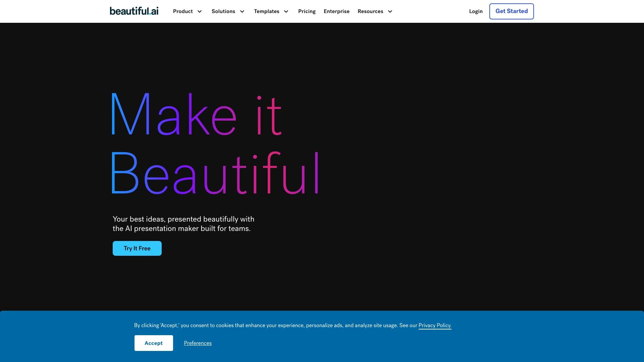Go to the Pricing page
The image size is (644, 362).
tap(307, 11)
